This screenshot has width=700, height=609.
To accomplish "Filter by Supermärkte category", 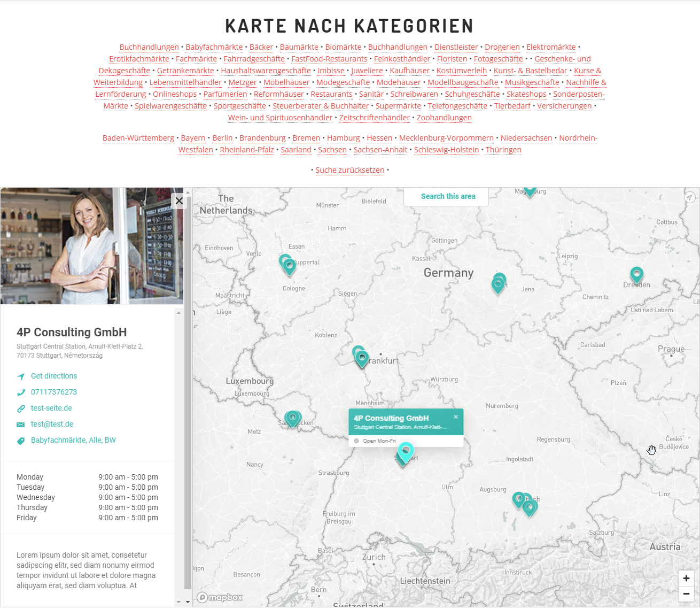I will [398, 106].
